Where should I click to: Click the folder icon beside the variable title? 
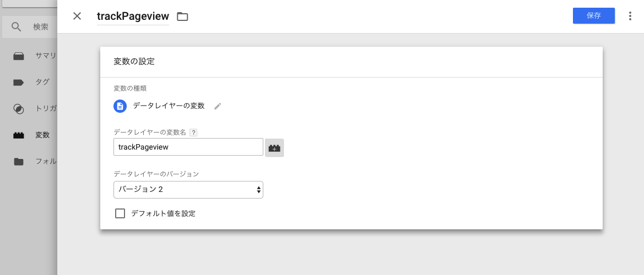tap(182, 16)
